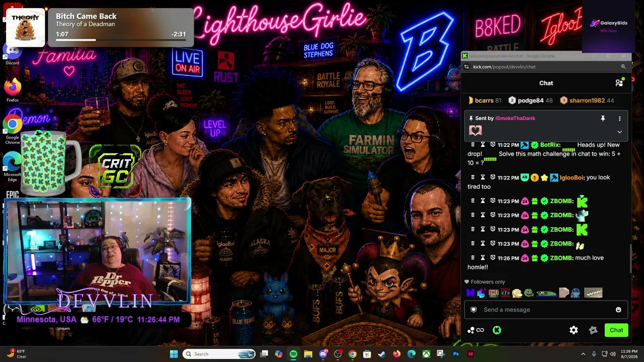Select leaderboard user podge84
644x362 pixels.
[530, 101]
